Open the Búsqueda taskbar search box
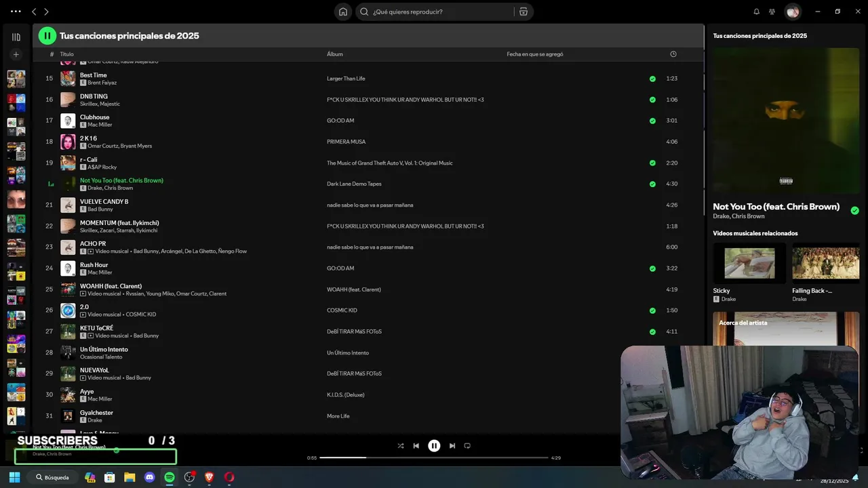The image size is (868, 488). point(53,477)
